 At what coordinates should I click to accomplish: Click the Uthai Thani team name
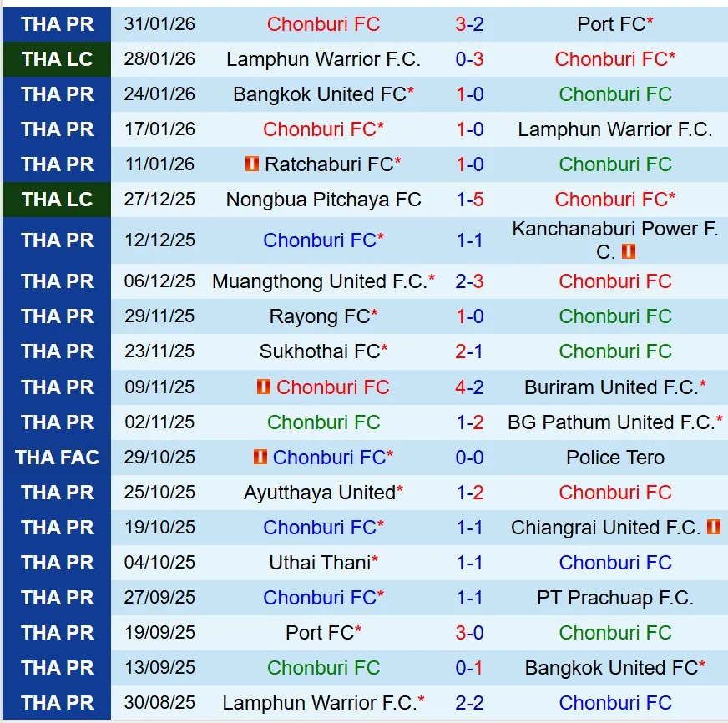[320, 563]
